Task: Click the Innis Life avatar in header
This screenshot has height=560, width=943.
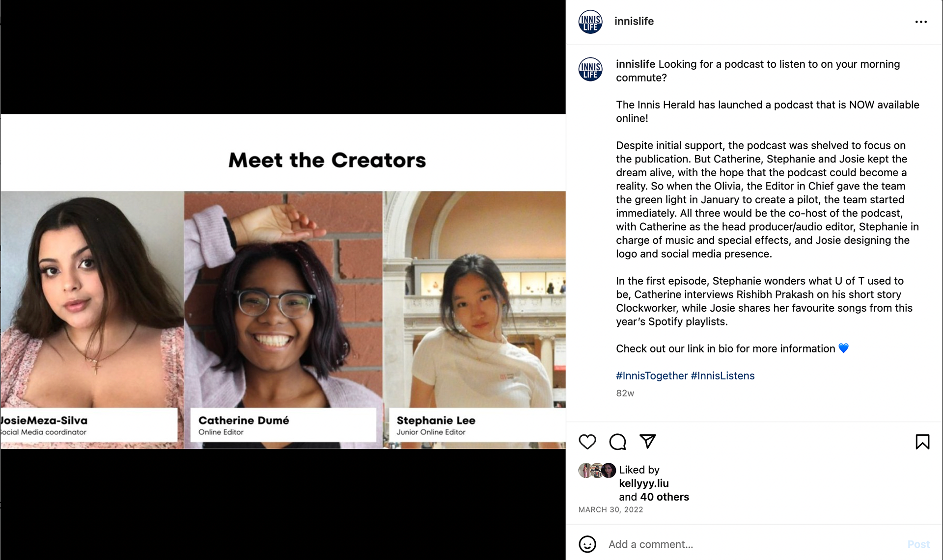Action: pyautogui.click(x=590, y=22)
